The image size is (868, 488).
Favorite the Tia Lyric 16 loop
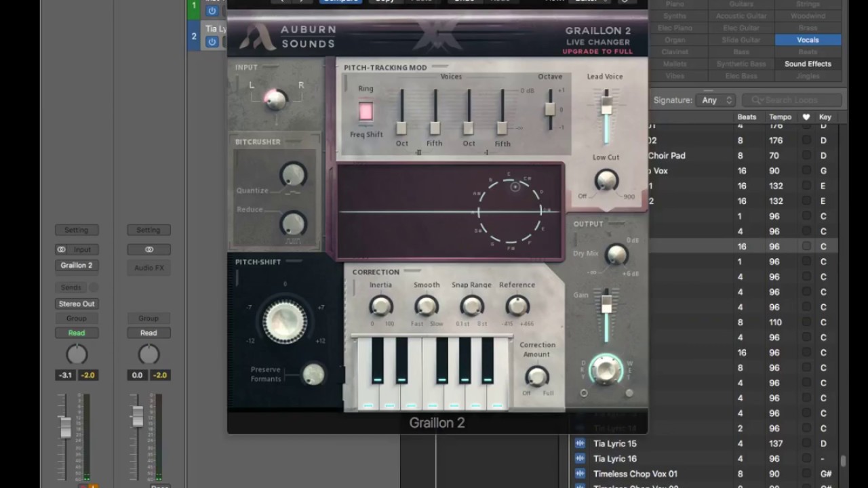pyautogui.click(x=806, y=459)
